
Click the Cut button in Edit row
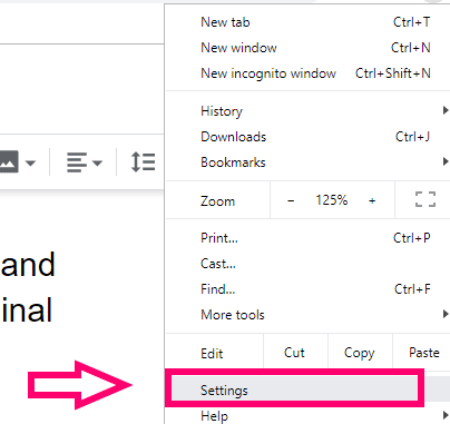[x=294, y=353]
